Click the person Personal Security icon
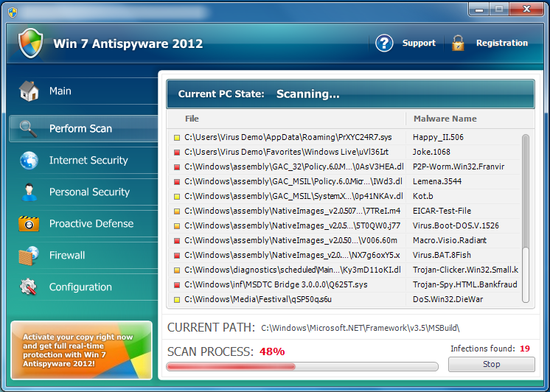Viewport: 550px width, 392px height. tap(29, 192)
